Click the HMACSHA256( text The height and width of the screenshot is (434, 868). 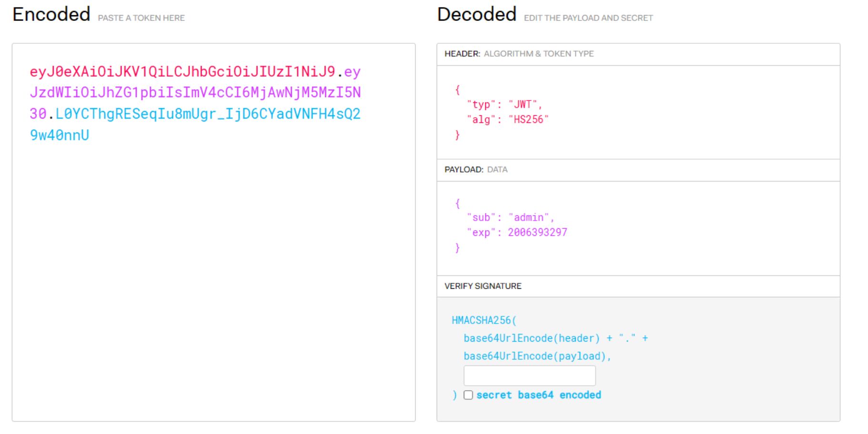(484, 320)
